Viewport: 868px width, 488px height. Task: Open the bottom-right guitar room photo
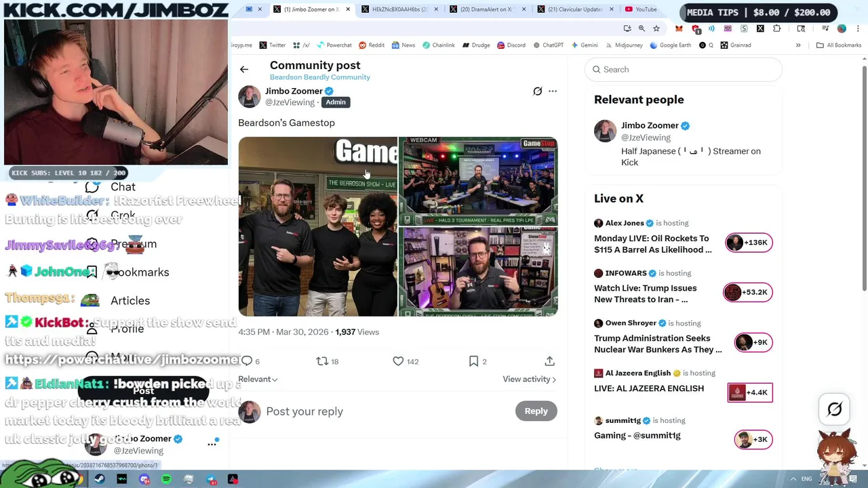pyautogui.click(x=478, y=272)
